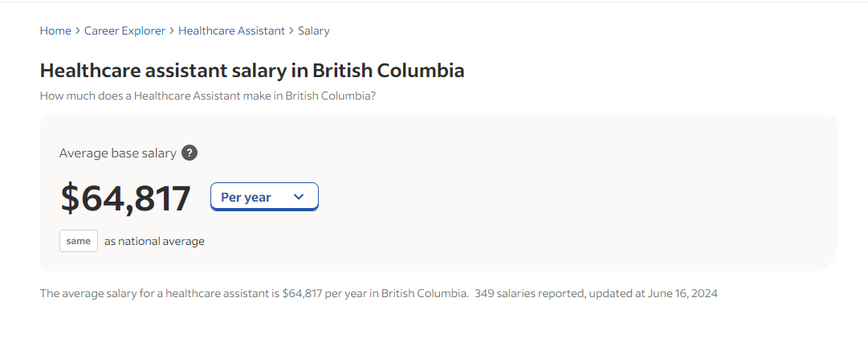Click the Home breadcrumb link
Image resolution: width=868 pixels, height=355 pixels.
55,31
